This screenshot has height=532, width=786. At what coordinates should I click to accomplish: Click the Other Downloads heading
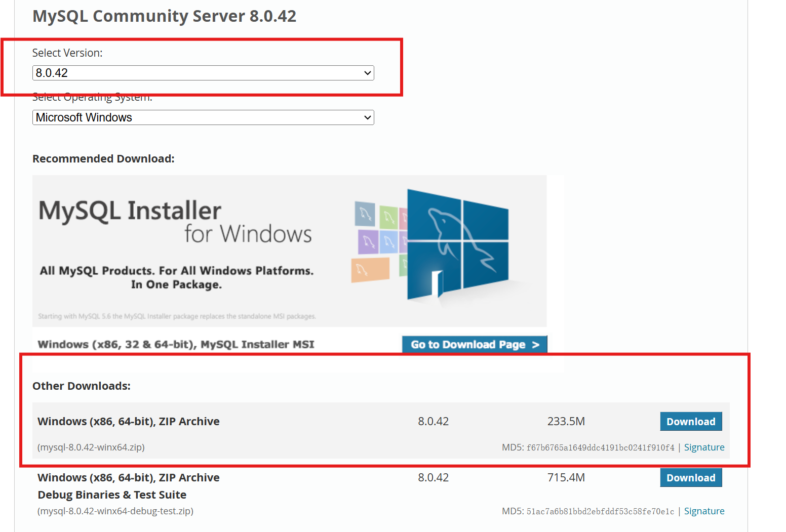coord(82,386)
